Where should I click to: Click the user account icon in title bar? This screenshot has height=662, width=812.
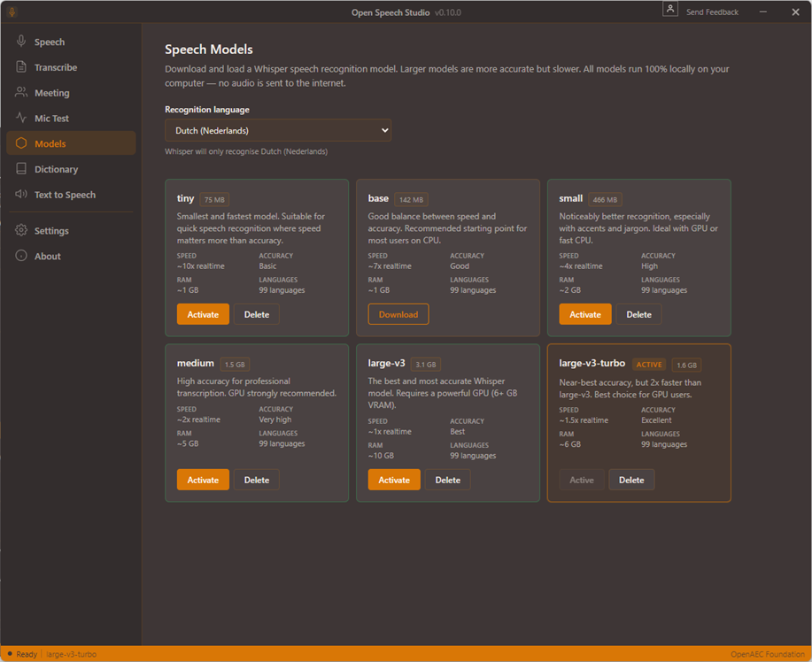pos(670,10)
